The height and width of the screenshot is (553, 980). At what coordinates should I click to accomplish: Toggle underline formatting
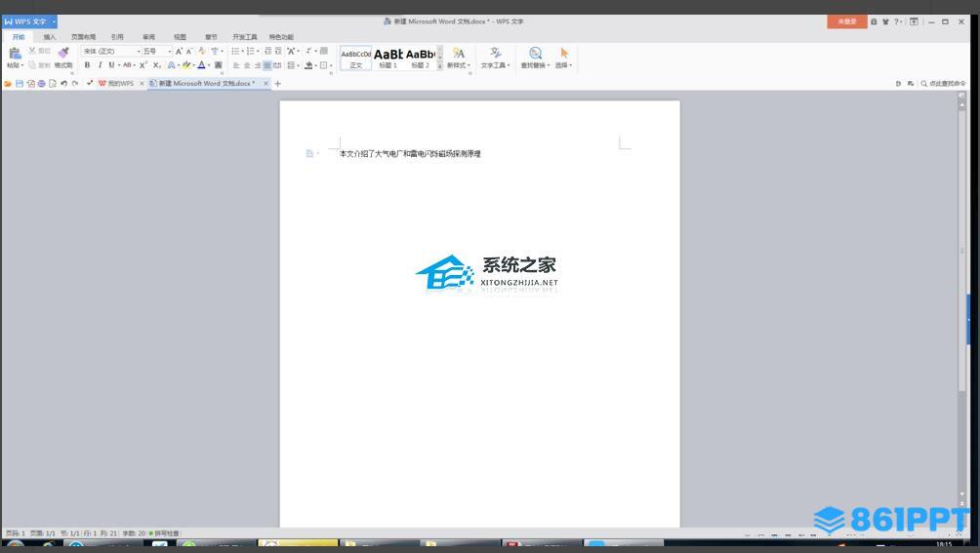tap(111, 65)
